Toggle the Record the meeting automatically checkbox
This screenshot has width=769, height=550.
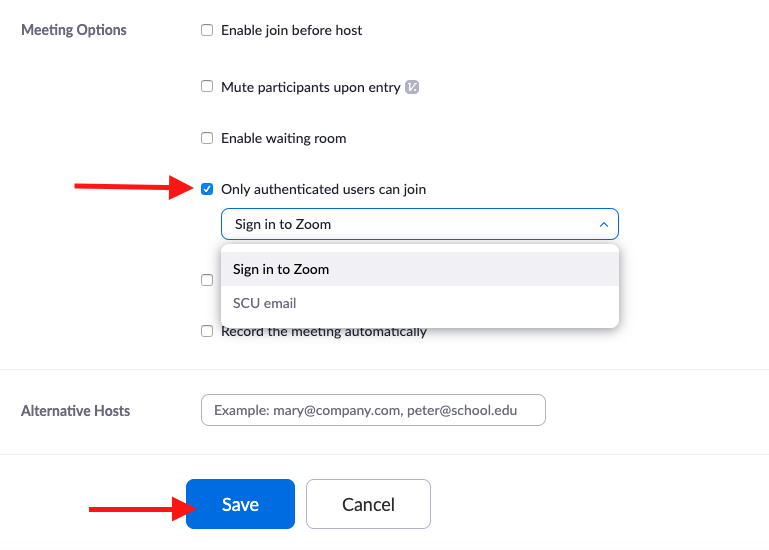tap(207, 331)
